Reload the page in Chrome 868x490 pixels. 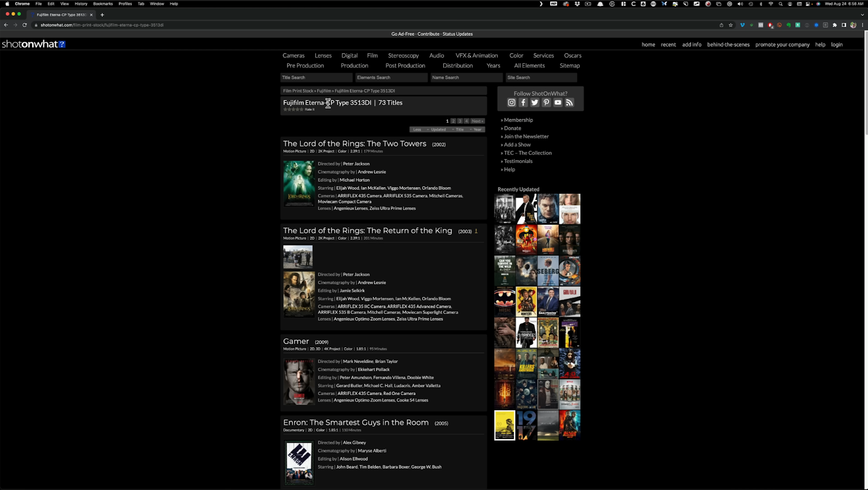click(x=24, y=25)
